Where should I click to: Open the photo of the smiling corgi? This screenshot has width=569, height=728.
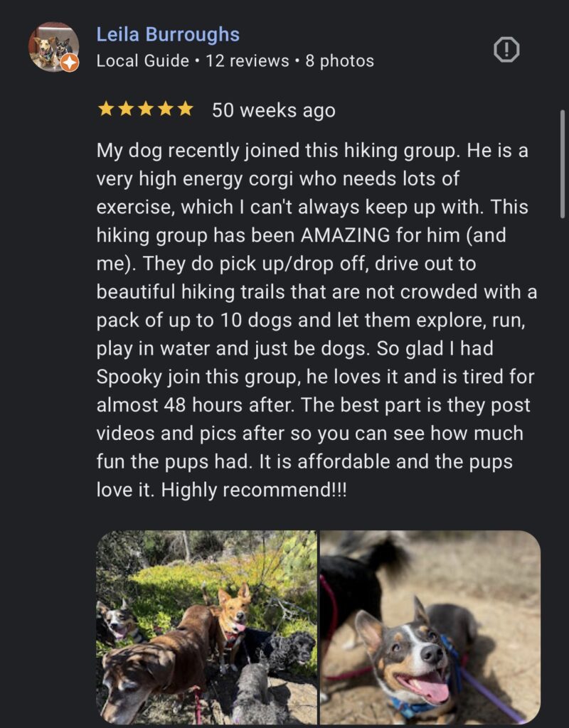click(x=430, y=627)
